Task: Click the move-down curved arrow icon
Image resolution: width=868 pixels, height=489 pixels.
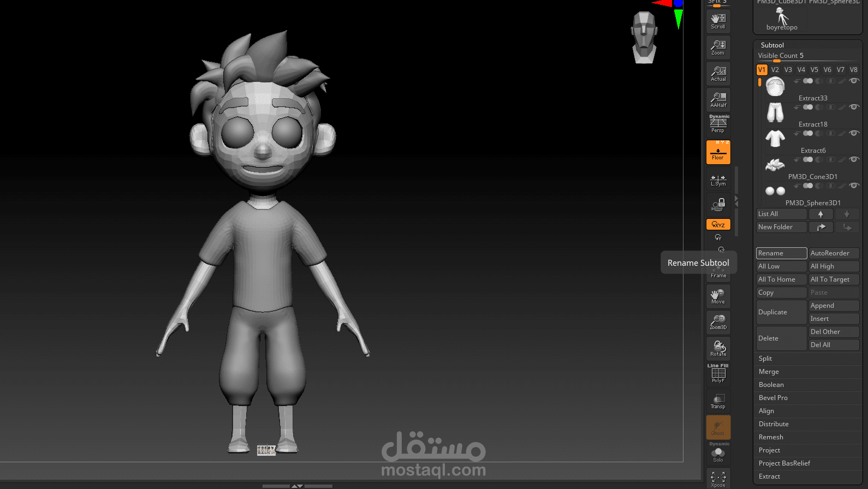Action: pos(847,227)
